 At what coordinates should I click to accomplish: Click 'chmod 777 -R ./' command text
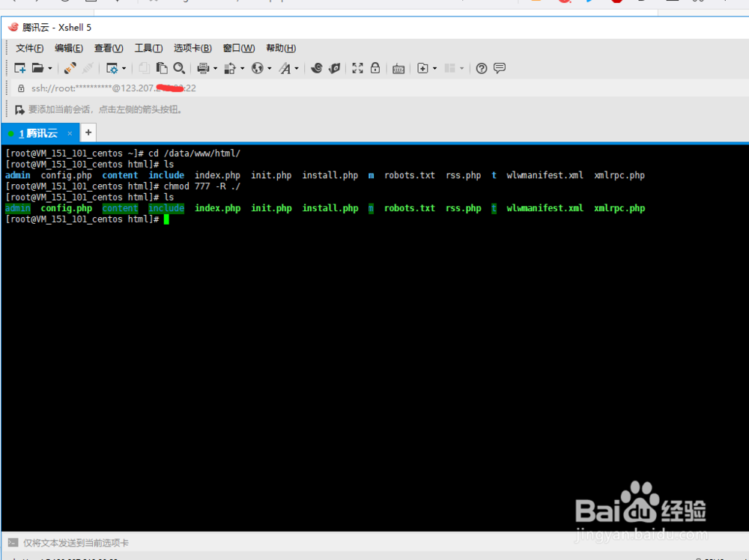[x=202, y=186]
